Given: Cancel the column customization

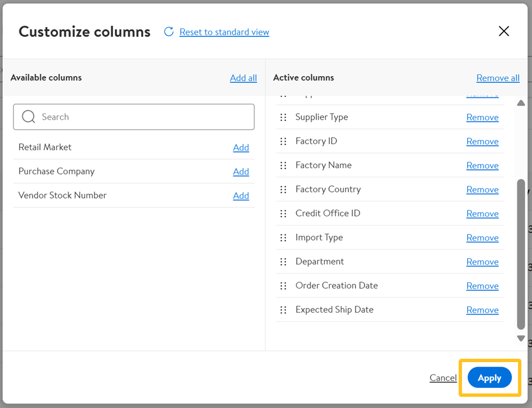Looking at the screenshot, I should (x=443, y=378).
